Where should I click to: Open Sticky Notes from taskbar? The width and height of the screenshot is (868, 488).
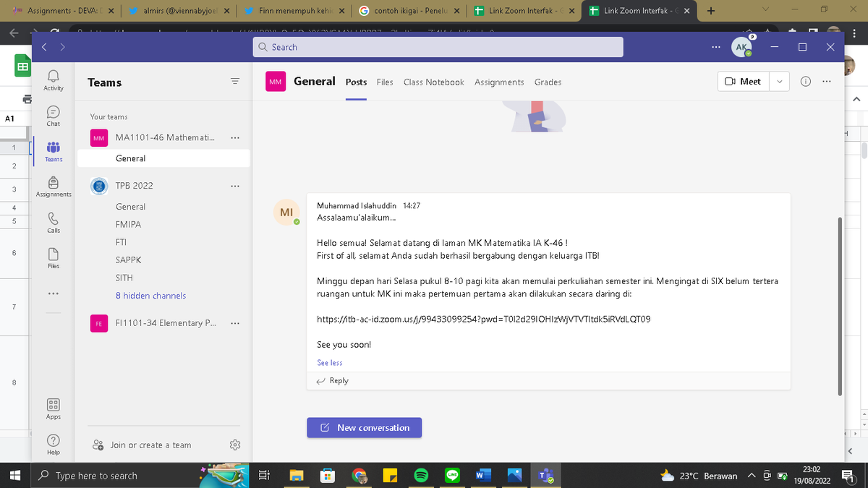(x=390, y=476)
